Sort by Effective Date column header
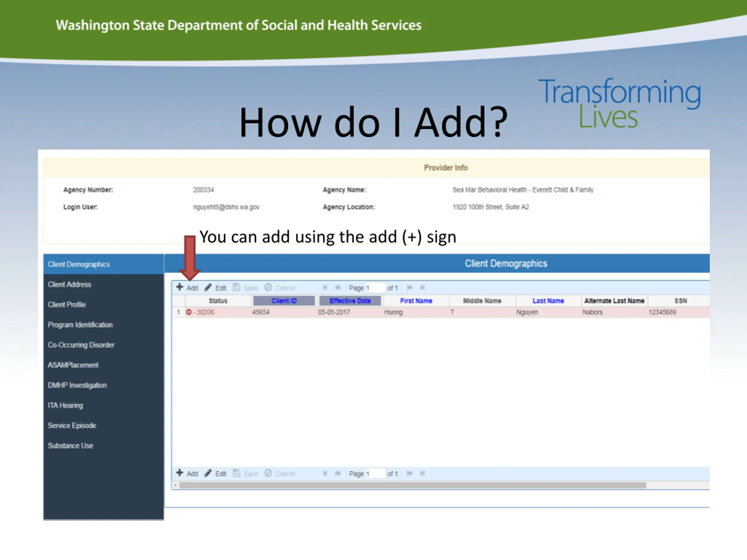The image size is (747, 560). [350, 301]
